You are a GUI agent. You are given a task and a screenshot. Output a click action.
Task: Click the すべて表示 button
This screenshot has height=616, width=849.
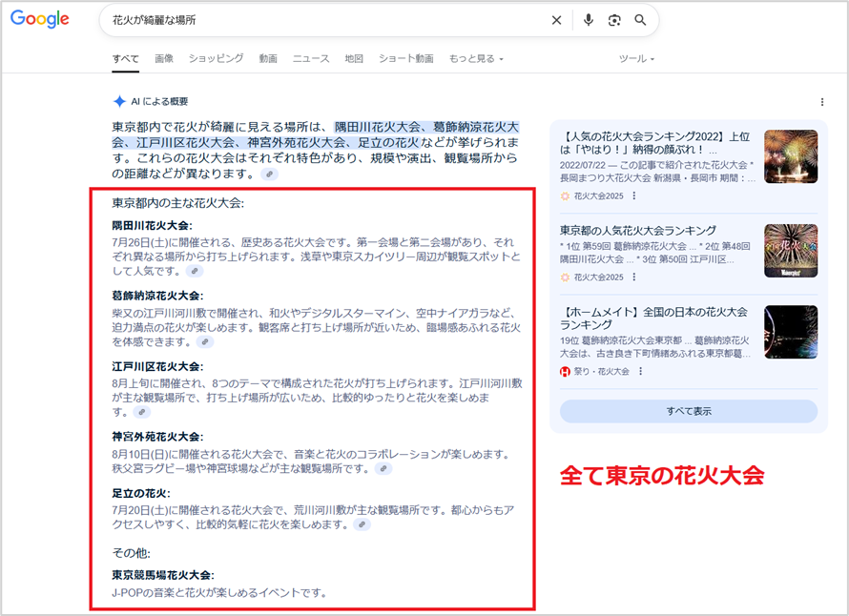pos(688,411)
